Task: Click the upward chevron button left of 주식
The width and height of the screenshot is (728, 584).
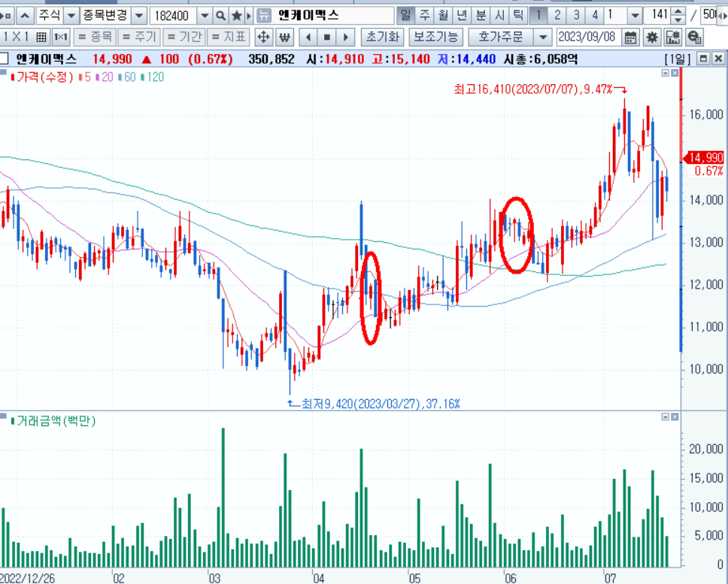Action: (25, 16)
